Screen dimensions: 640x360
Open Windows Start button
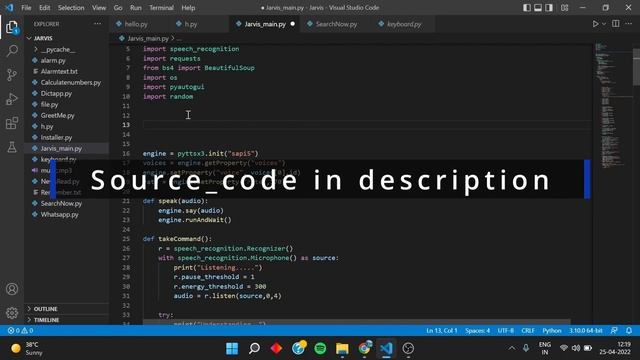(232, 348)
